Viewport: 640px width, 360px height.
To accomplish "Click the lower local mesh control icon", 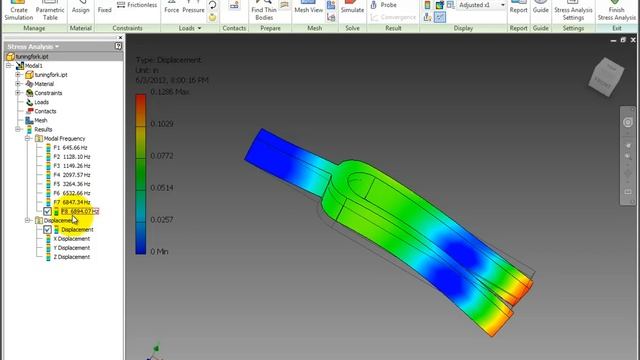I will 331,18.
